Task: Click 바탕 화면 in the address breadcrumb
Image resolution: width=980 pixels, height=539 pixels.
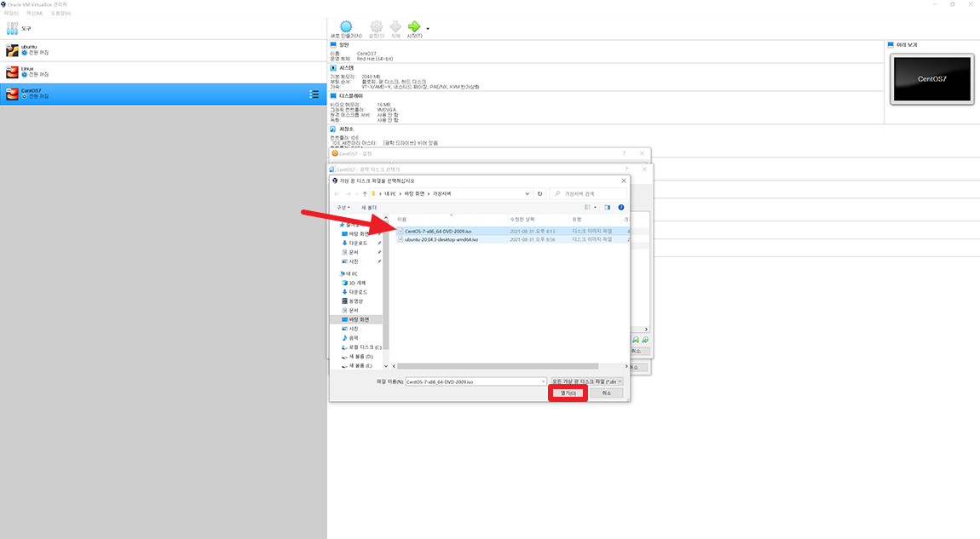Action: [x=414, y=193]
